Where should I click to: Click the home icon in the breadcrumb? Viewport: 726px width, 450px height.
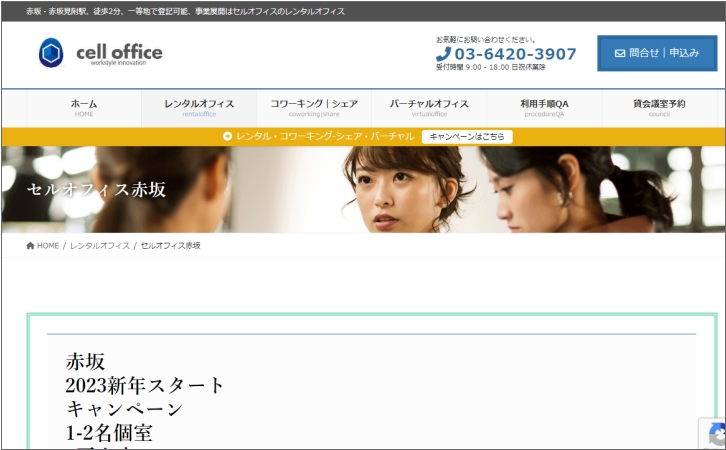tap(31, 245)
